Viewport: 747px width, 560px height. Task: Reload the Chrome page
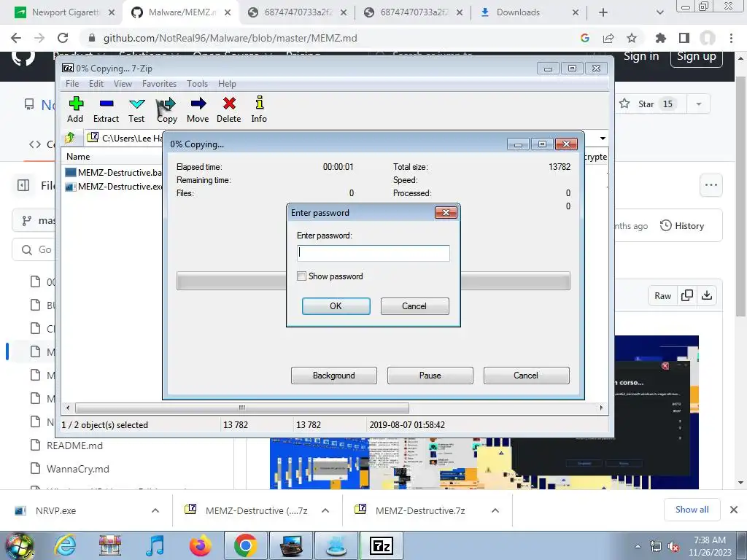pos(63,38)
